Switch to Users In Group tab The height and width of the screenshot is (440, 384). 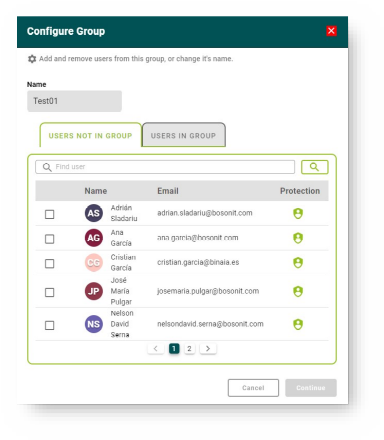click(183, 135)
